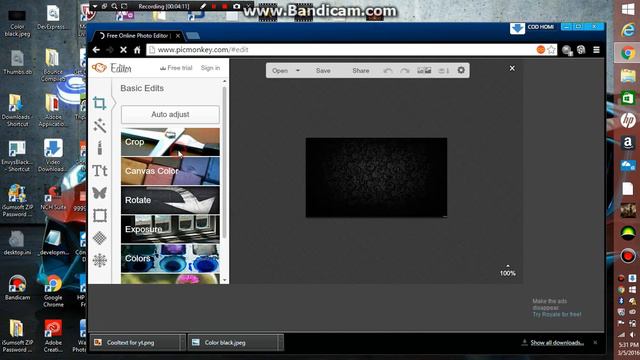The height and width of the screenshot is (360, 640).
Task: Click the new tab button
Action: pyautogui.click(x=193, y=36)
